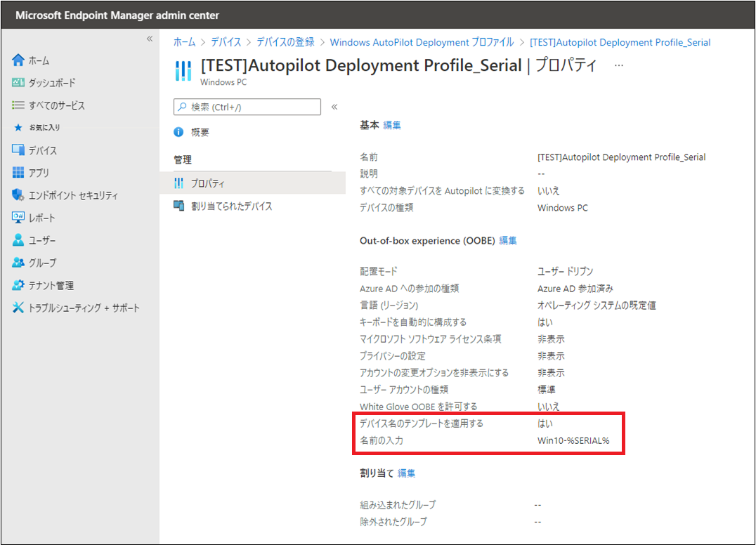Click [TEST]Autopilot Deployment Profile_Serial breadcrumb
This screenshot has width=756, height=545.
pyautogui.click(x=620, y=42)
